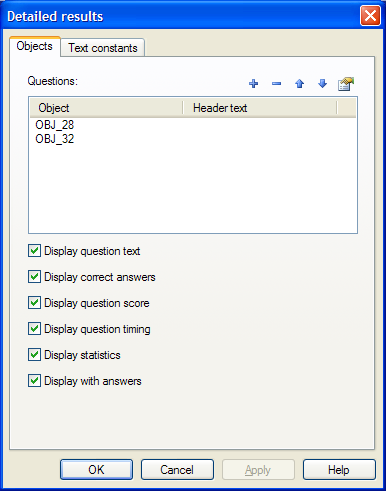Viewport: 386px width, 491px height.
Task: Uncheck Display question text
Action: coord(34,251)
